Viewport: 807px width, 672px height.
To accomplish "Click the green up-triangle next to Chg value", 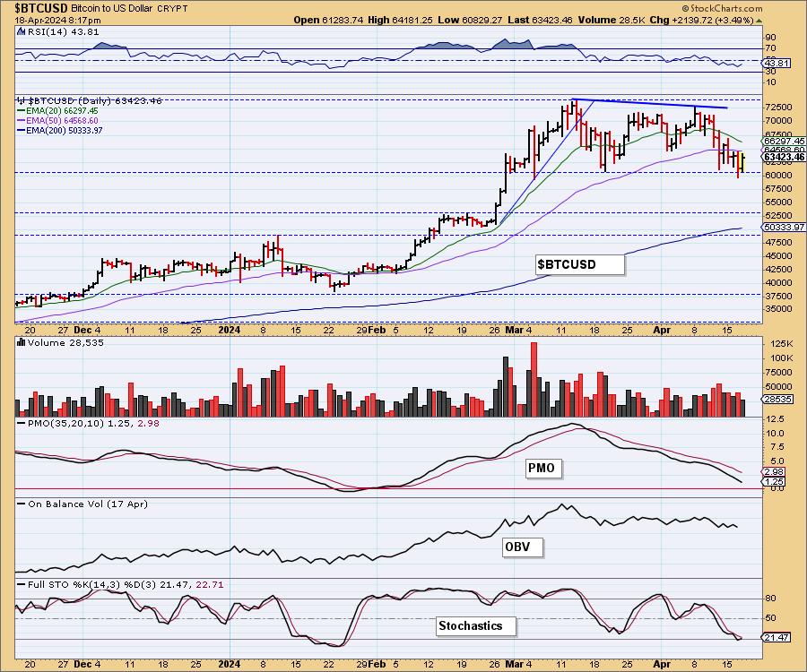I will [759, 21].
